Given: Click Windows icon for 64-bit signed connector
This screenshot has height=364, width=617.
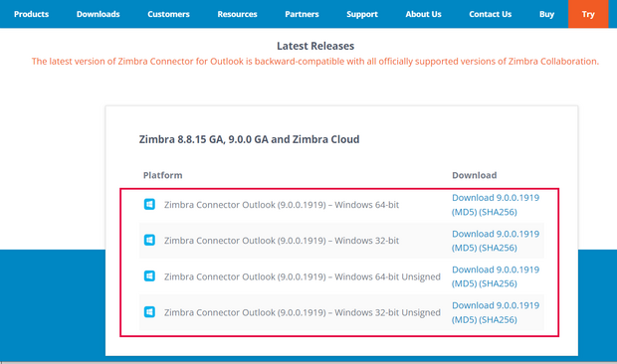Looking at the screenshot, I should tap(149, 205).
